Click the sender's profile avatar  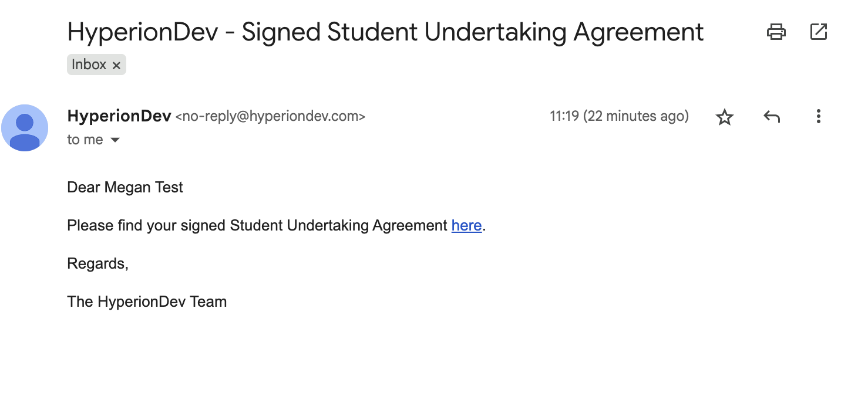[25, 128]
